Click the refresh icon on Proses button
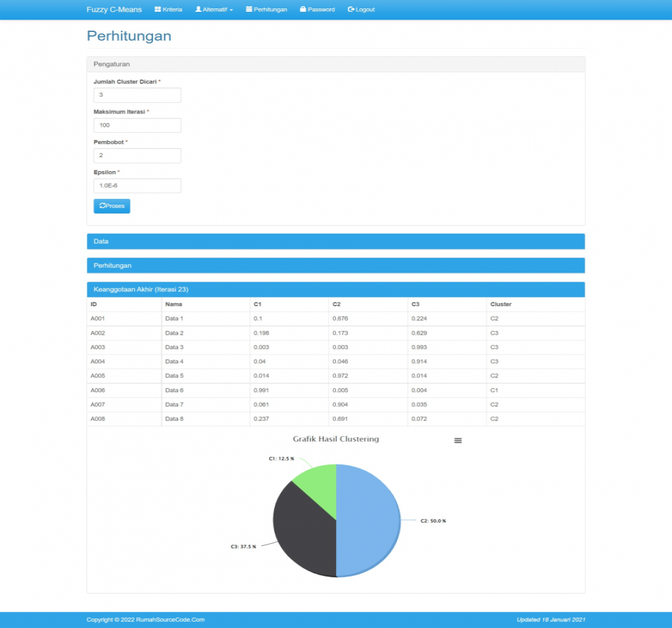Image resolution: width=672 pixels, height=628 pixels. pyautogui.click(x=103, y=206)
